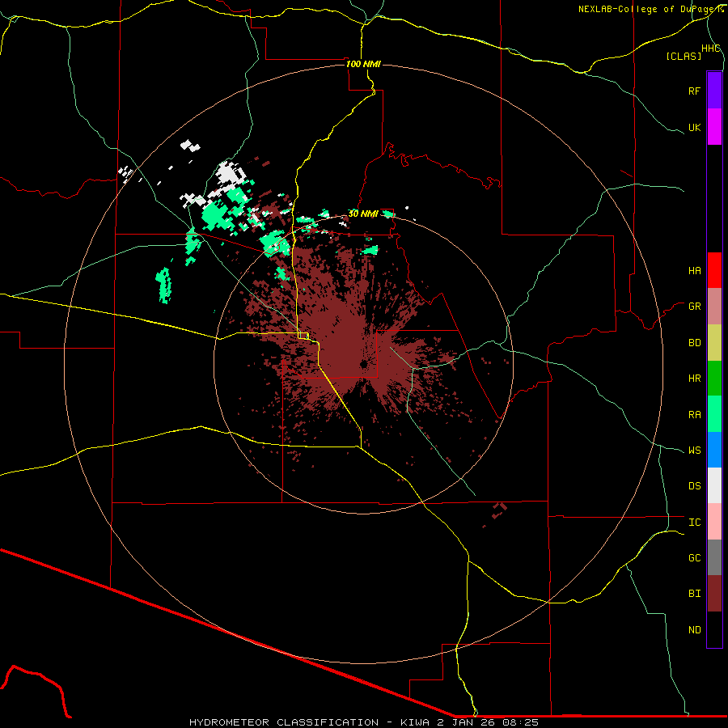Screen dimensions: 728x728
Task: Click the black radar site dot
Action: pyautogui.click(x=363, y=365)
